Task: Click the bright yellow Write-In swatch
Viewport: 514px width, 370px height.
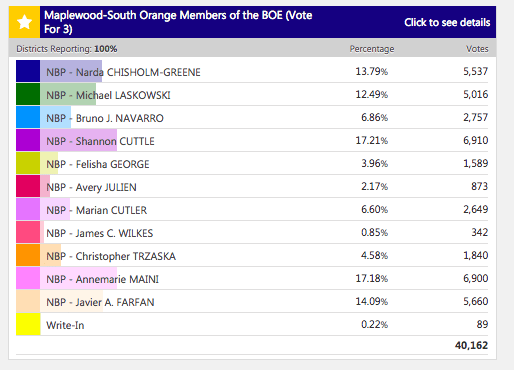Action: (x=28, y=324)
